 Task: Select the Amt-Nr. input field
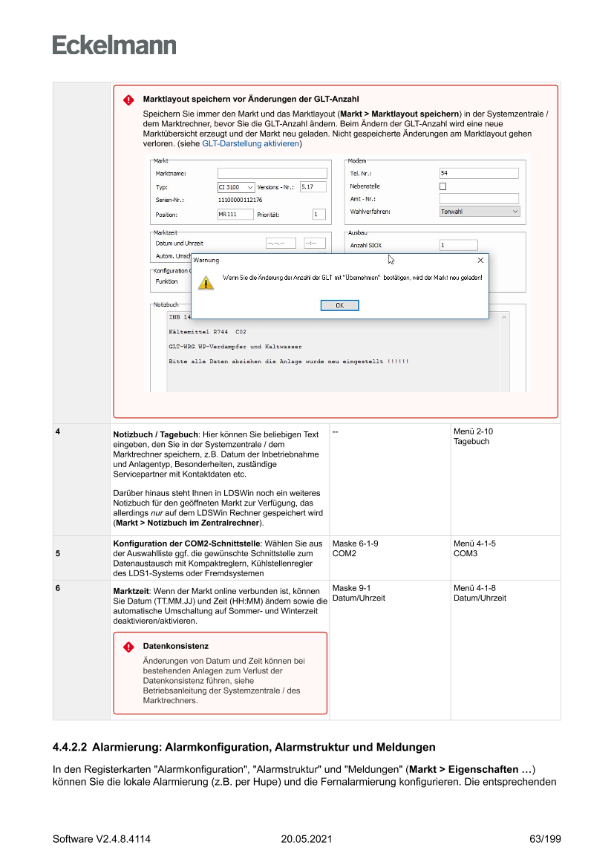tap(478, 199)
